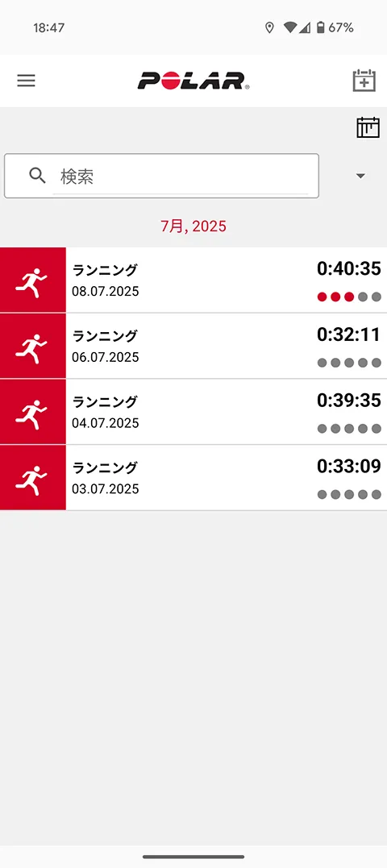The image size is (387, 868).
Task: Tap the grey rating dots on 0:39:35 run
Action: pyautogui.click(x=349, y=429)
